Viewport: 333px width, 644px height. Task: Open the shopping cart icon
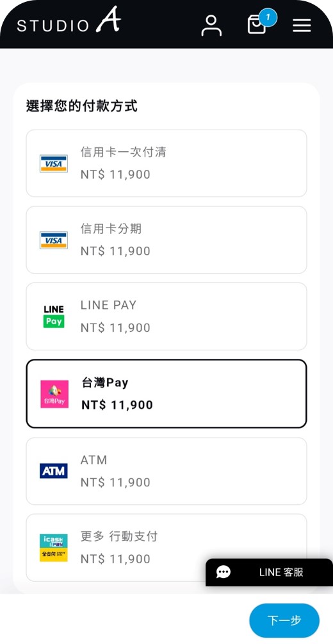(257, 26)
